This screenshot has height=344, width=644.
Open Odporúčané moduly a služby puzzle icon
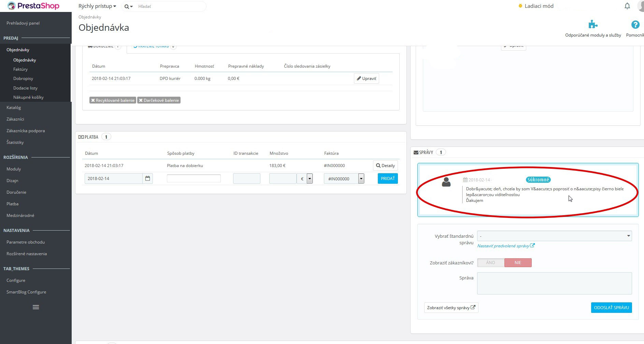point(593,24)
